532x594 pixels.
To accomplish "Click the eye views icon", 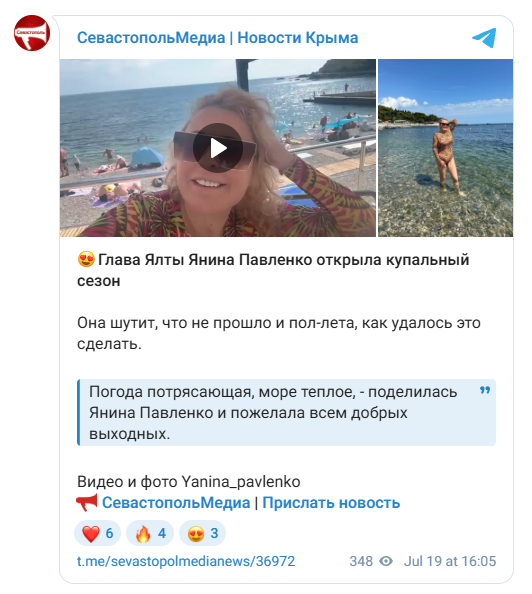I will click(x=386, y=561).
